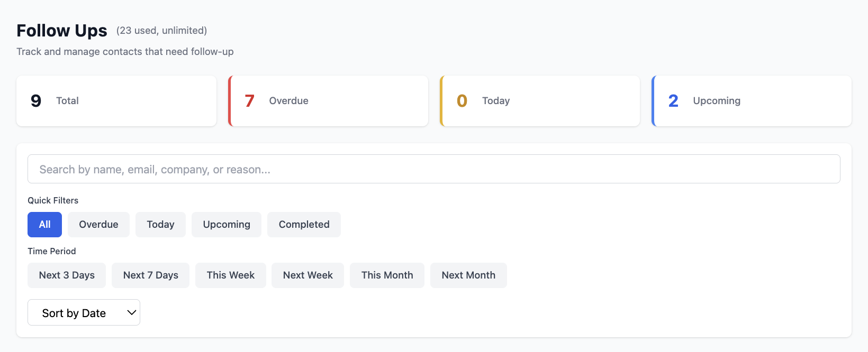Enable the Upcoming quick filter
The height and width of the screenshot is (352, 868).
[227, 224]
